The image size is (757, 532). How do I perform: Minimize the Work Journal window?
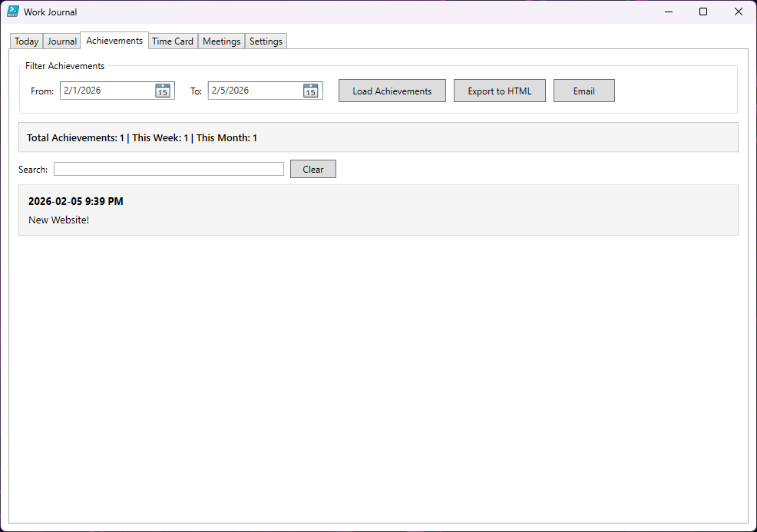(668, 12)
